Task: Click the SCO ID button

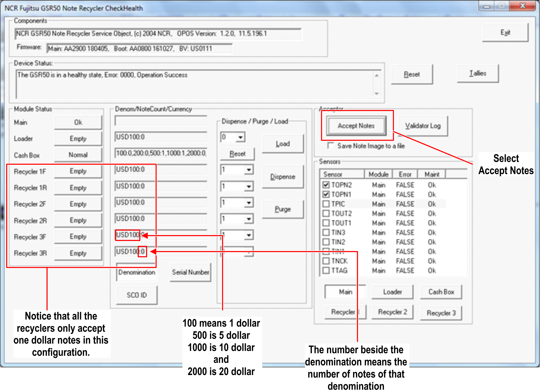Action: tap(137, 295)
